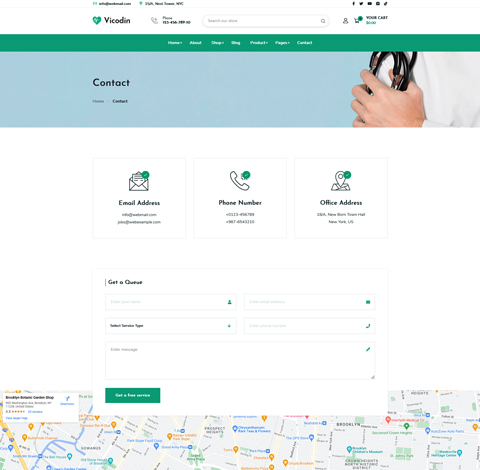Click the Vicodin brand name text
Image resolution: width=480 pixels, height=470 pixels.
117,20
